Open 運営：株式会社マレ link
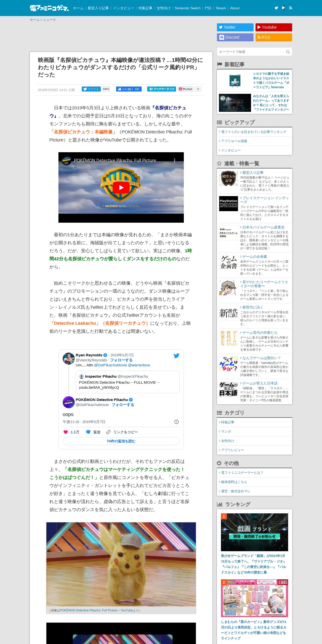This screenshot has height=644, width=322. [x=235, y=491]
